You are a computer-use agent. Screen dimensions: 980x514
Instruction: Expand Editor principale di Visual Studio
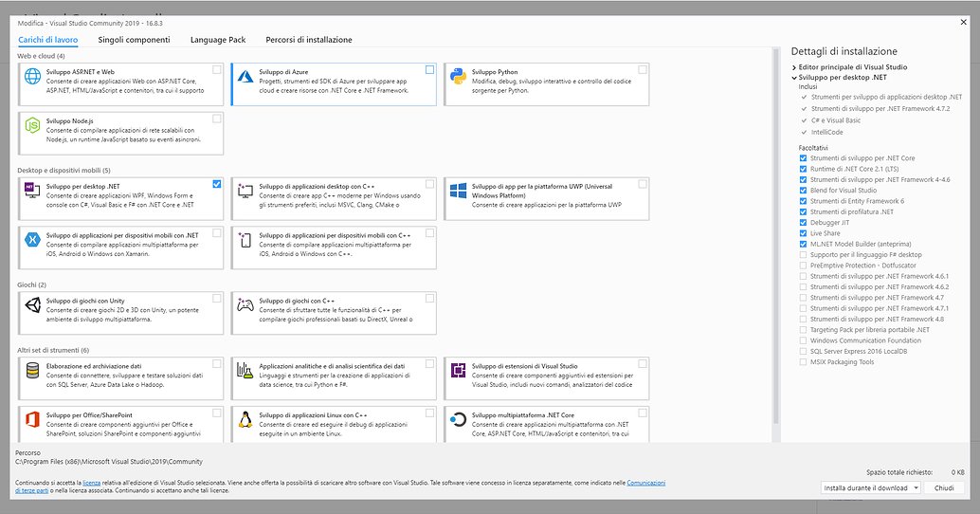(794, 67)
